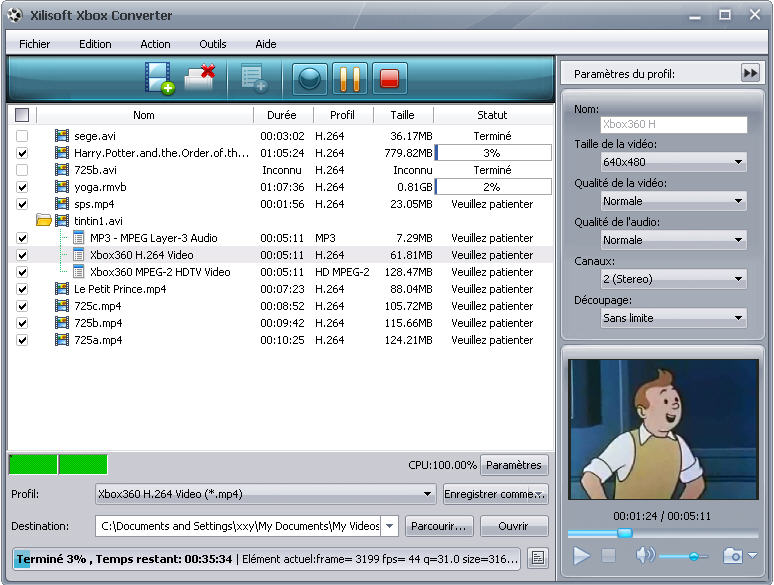
Task: Adjust the preview volume slider knob
Action: tap(694, 556)
